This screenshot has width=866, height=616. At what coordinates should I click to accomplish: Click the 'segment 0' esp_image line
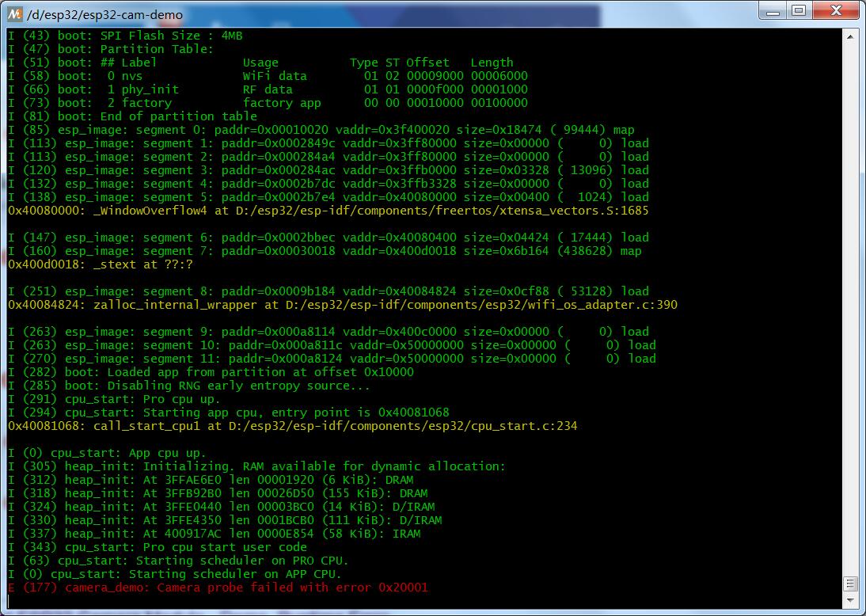pos(321,130)
